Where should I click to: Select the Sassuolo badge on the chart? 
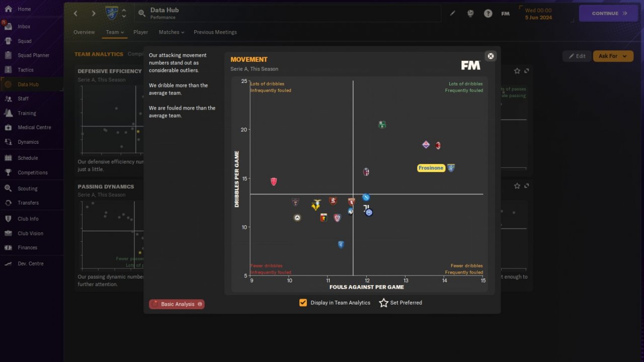pyautogui.click(x=382, y=125)
